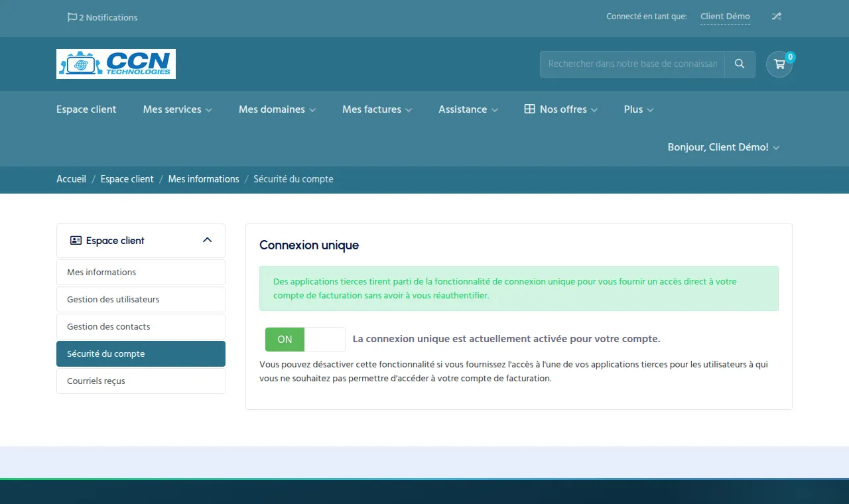Open the shopping cart icon
This screenshot has height=504, width=849.
[779, 64]
